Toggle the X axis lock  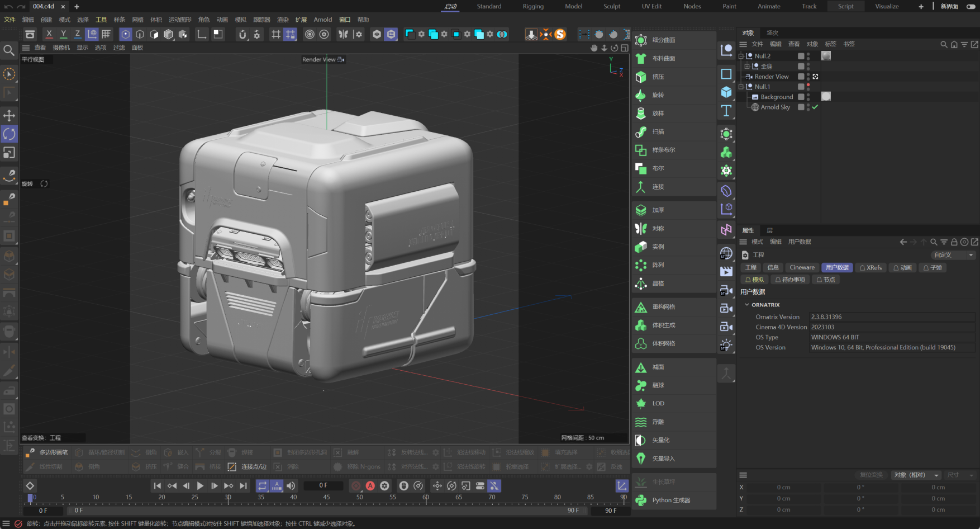click(x=49, y=34)
